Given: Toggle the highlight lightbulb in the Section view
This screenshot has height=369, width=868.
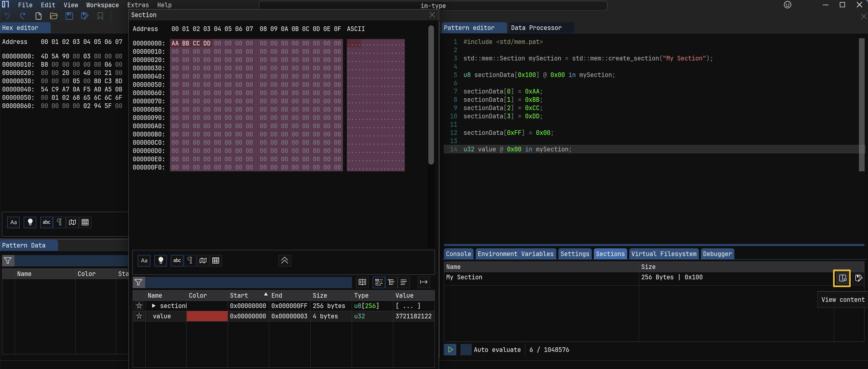Looking at the screenshot, I should coord(161,260).
